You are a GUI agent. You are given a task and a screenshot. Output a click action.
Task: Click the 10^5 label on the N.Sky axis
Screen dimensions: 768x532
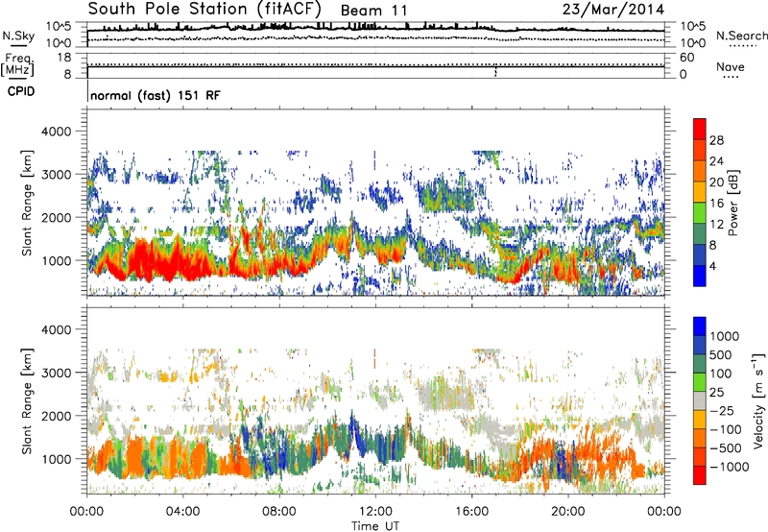[59, 27]
